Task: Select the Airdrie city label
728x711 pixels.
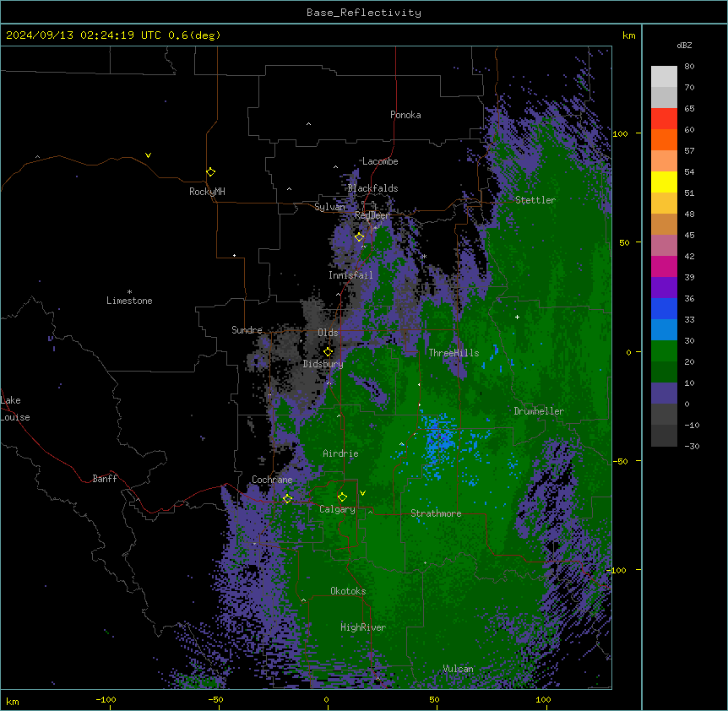Action: (340, 453)
